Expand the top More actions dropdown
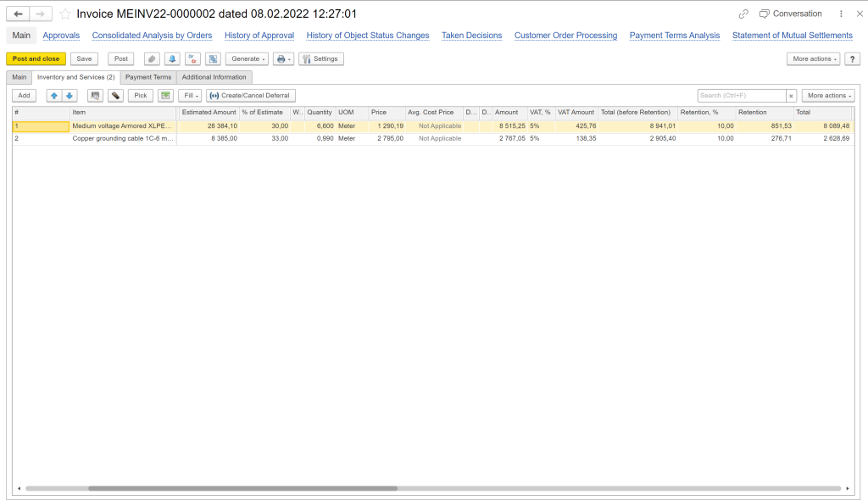868x500 pixels. click(814, 58)
